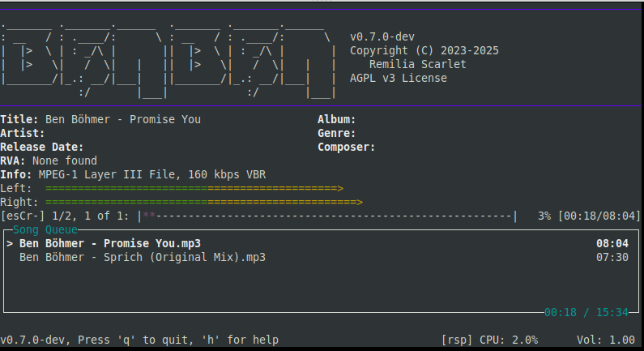Click the queue total time 00:18 / 15:34
Screen dimensions: 644x351
point(586,311)
